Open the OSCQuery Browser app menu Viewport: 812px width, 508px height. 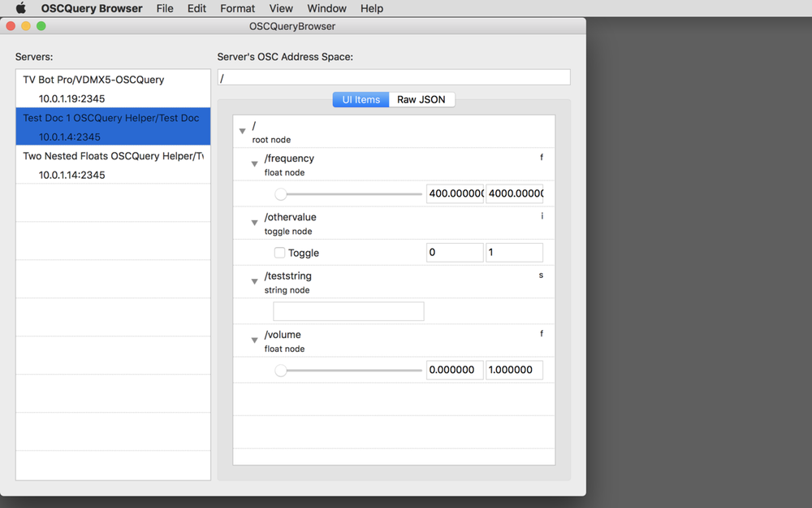point(92,8)
